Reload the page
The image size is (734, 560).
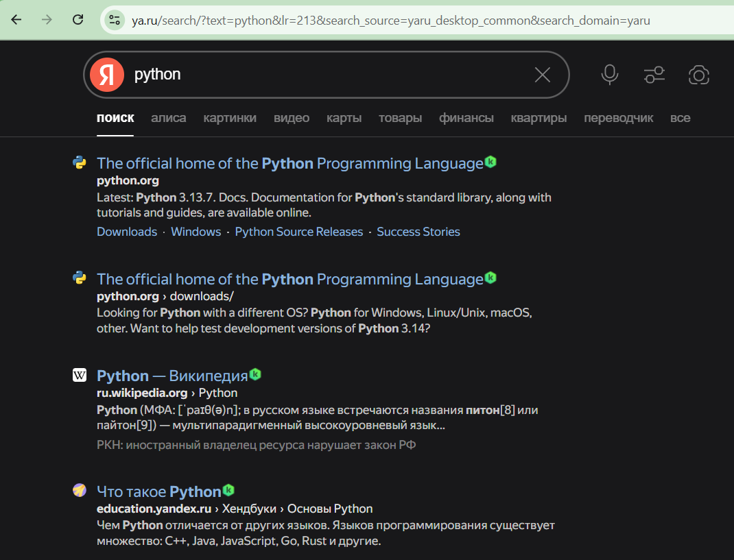coord(78,20)
